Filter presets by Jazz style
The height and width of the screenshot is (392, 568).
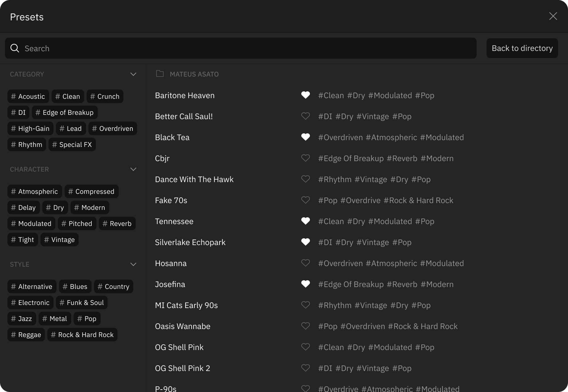21,319
